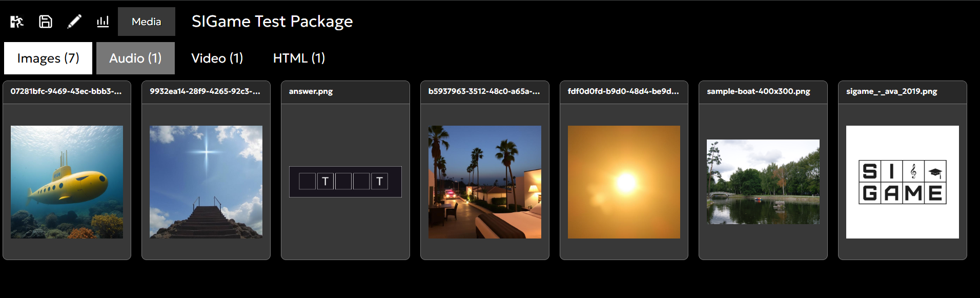Click the filename starting b5937963-3512
Screen dimensions: 980x298
click(x=484, y=91)
